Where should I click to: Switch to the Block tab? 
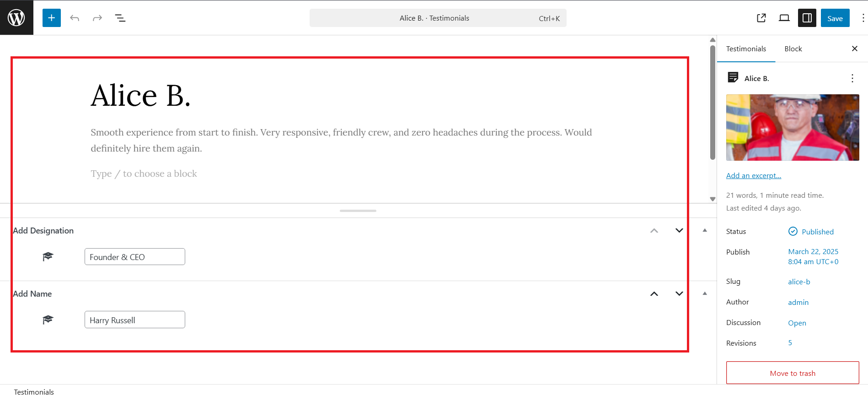click(x=793, y=49)
